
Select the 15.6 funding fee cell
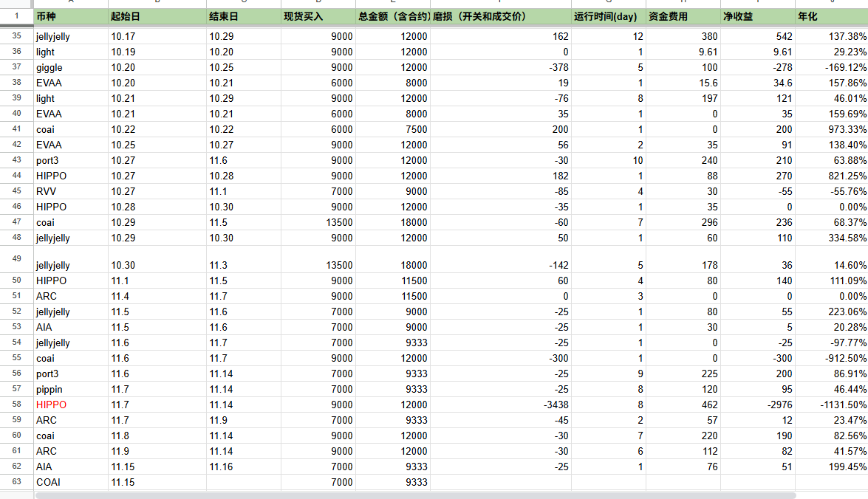click(683, 83)
